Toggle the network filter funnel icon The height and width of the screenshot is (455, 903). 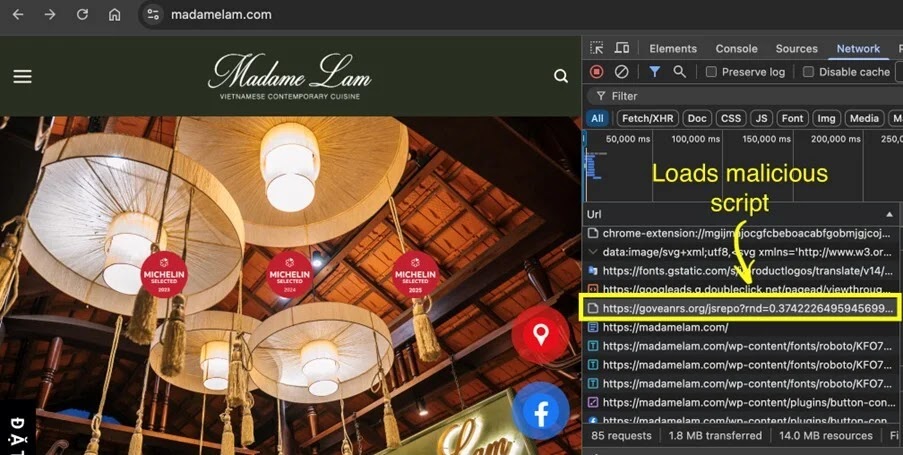[655, 72]
